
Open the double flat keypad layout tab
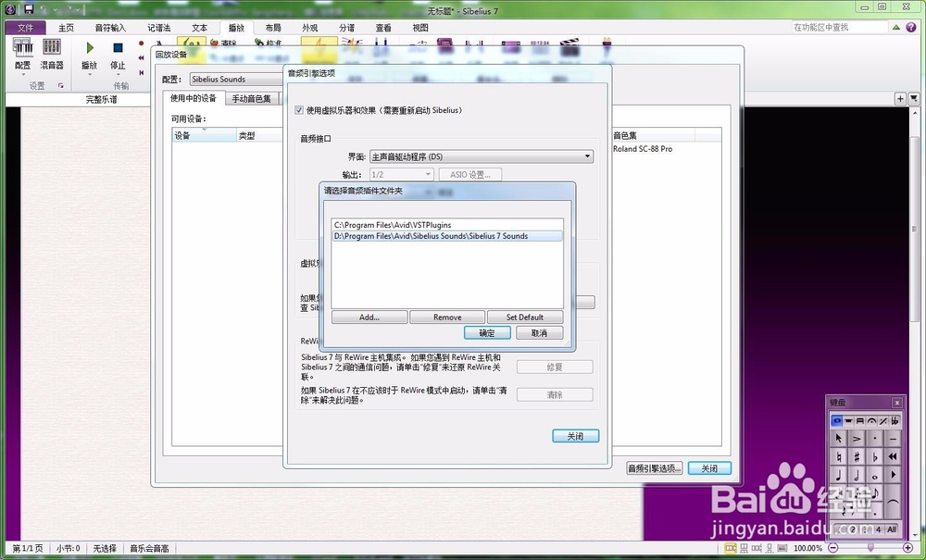(x=895, y=421)
